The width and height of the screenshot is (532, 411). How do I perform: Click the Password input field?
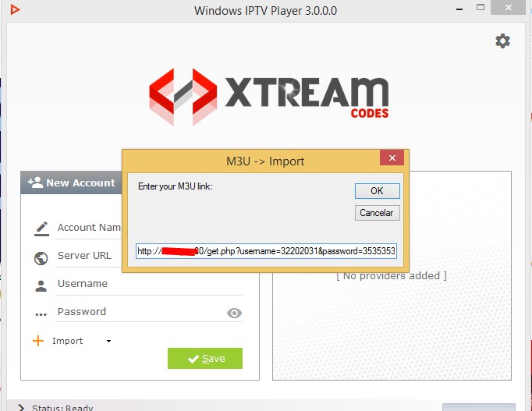click(140, 312)
